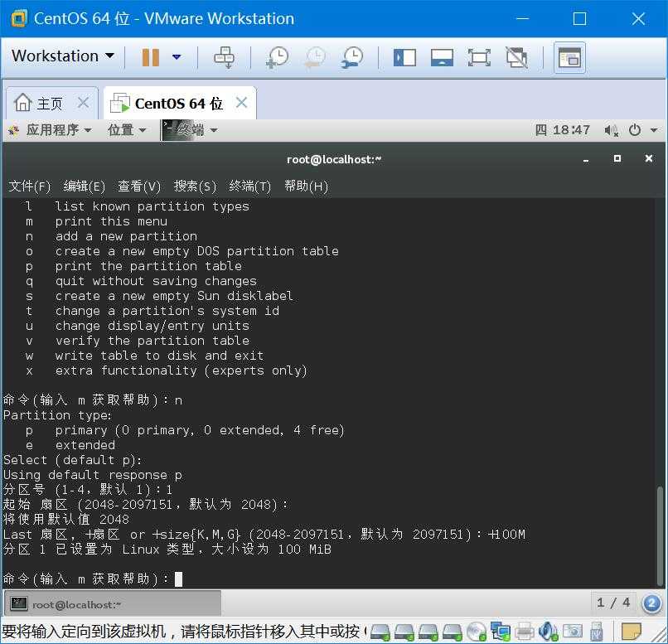This screenshot has width=668, height=644.
Task: Click the '将使用默认值 2048' line
Action: [66, 519]
